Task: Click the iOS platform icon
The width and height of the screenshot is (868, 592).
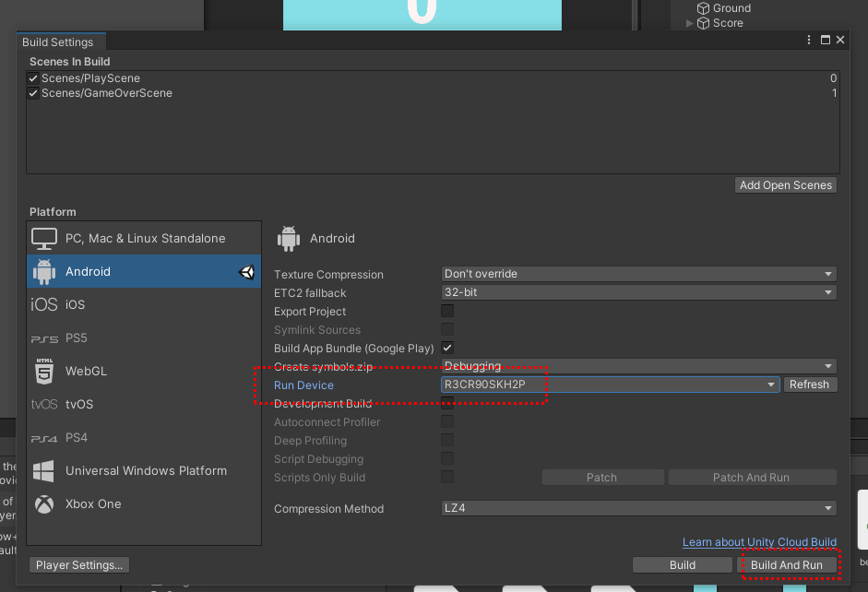Action: pyautogui.click(x=44, y=304)
